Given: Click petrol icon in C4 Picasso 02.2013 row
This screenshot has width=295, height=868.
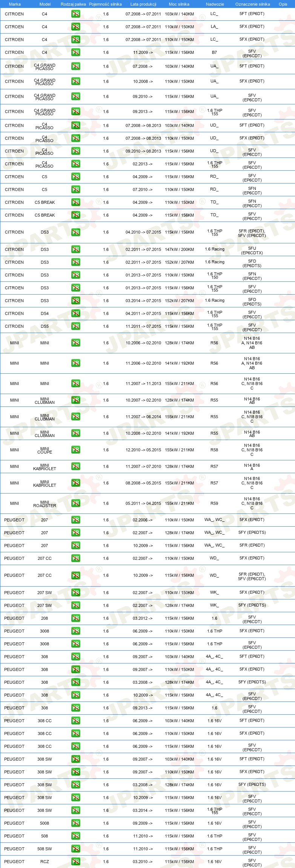Looking at the screenshot, I should [x=75, y=164].
